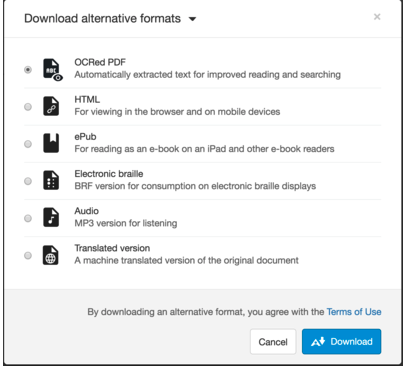Click the Audio music note file icon
407x366 pixels.
51,217
